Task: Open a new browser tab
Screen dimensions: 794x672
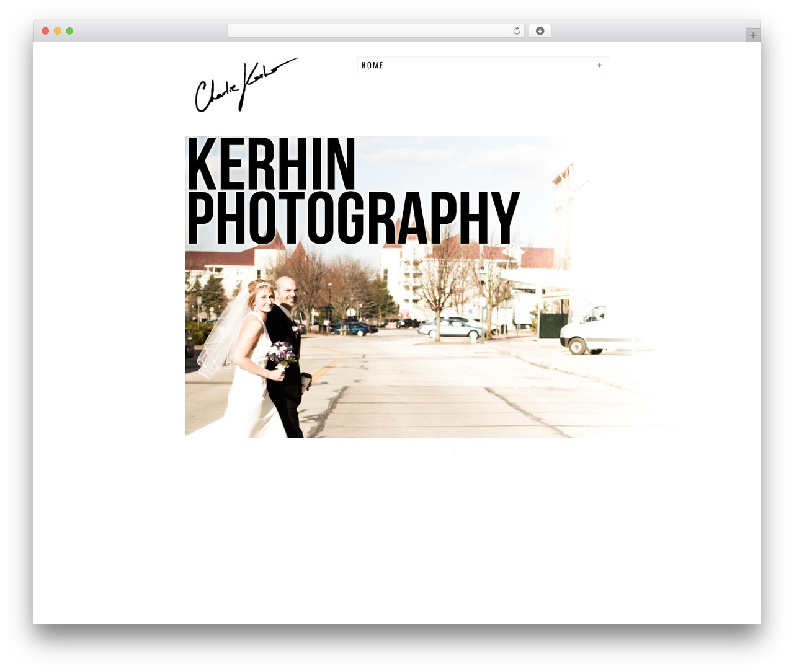Action: tap(752, 35)
